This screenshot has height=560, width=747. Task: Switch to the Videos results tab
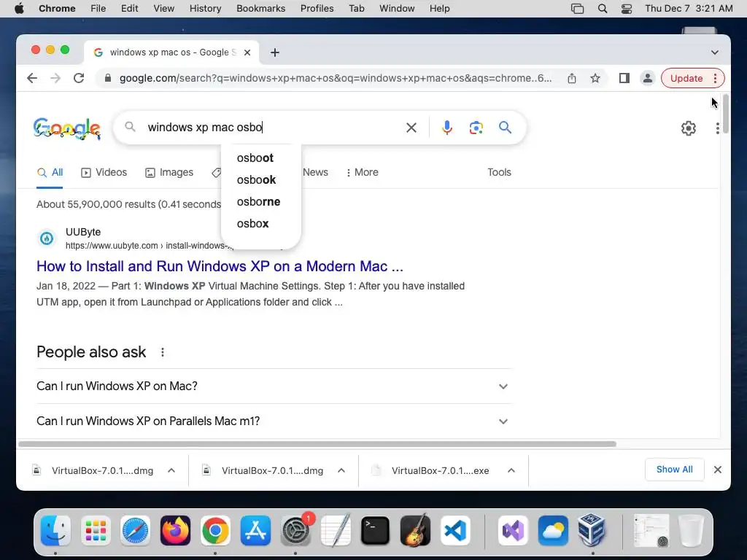click(x=104, y=172)
